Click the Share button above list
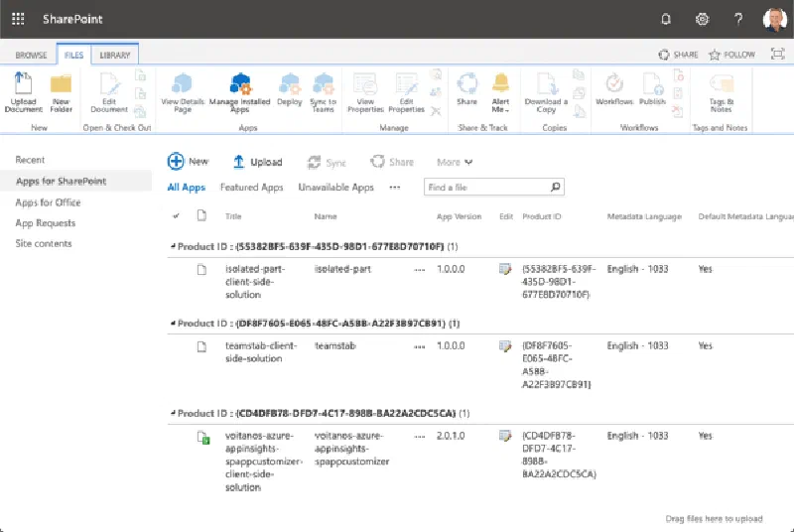Screen dimensions: 794x532 (392, 162)
